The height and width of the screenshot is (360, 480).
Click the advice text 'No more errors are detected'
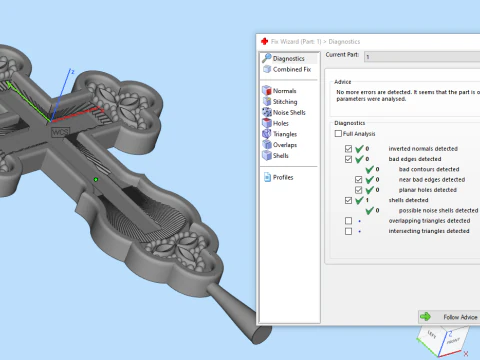tap(374, 92)
